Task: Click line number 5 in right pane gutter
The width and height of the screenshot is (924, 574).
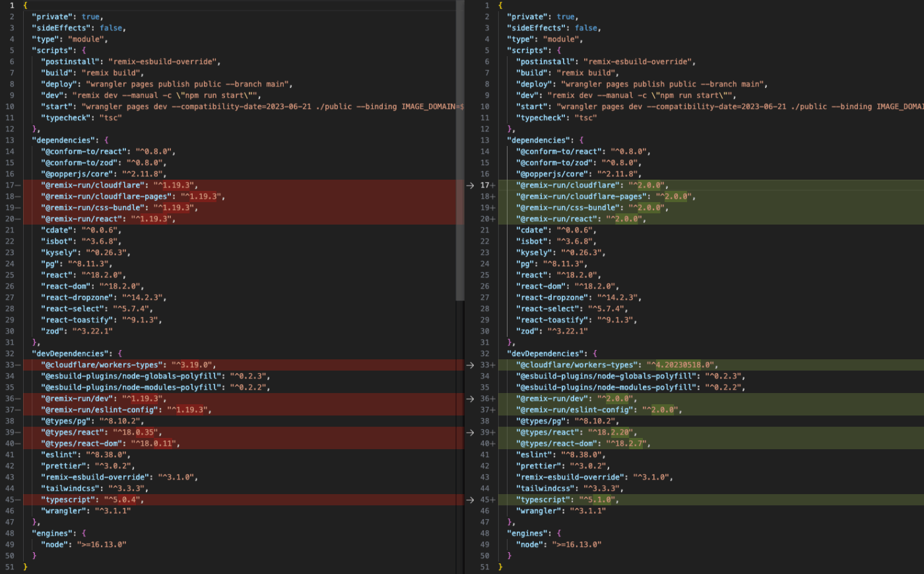Action: click(x=487, y=51)
